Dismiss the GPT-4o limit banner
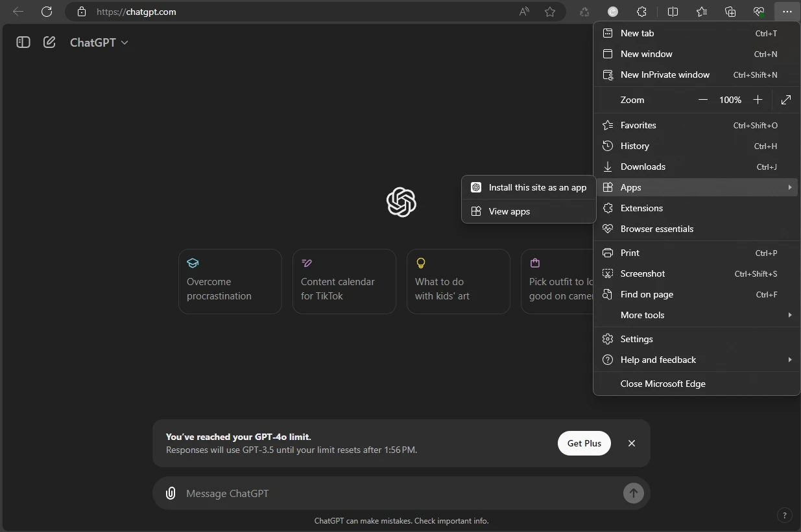The height and width of the screenshot is (532, 801). coord(632,443)
